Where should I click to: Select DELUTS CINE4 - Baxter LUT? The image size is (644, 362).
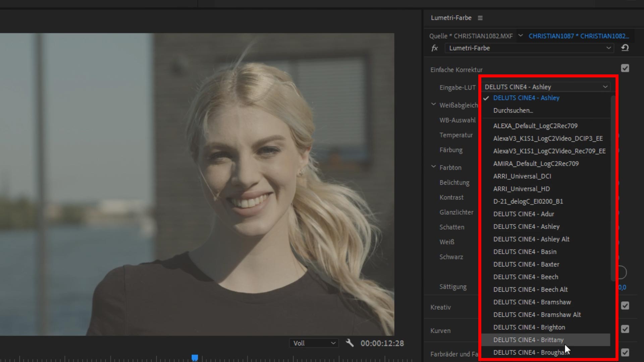546,264
